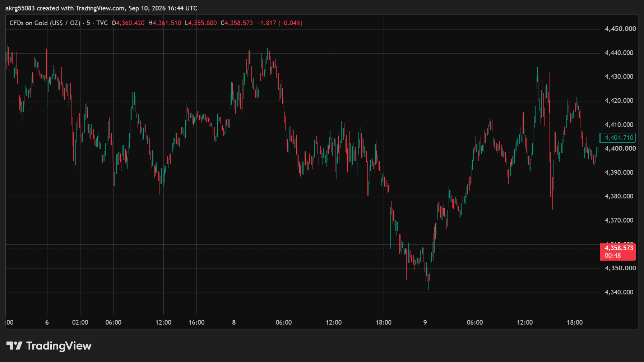Screen dimensions: 644x362
Task: Click the open value O4,360.420
Action: tap(128, 23)
